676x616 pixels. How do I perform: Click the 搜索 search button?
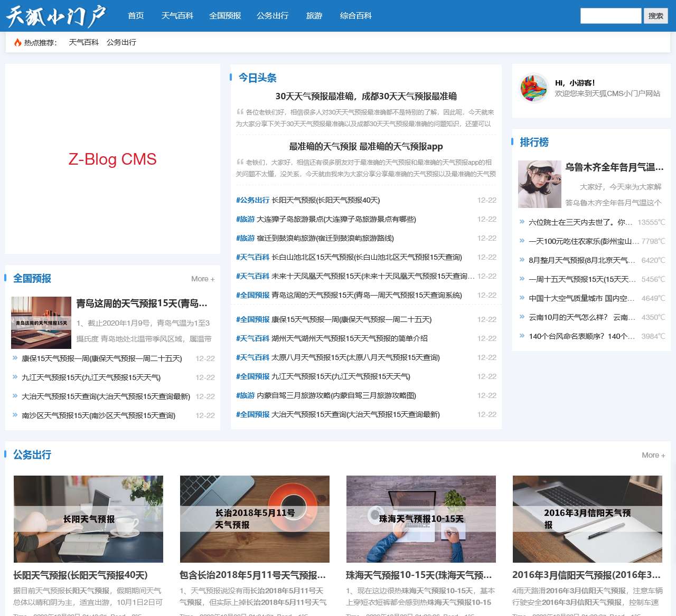[x=655, y=16]
